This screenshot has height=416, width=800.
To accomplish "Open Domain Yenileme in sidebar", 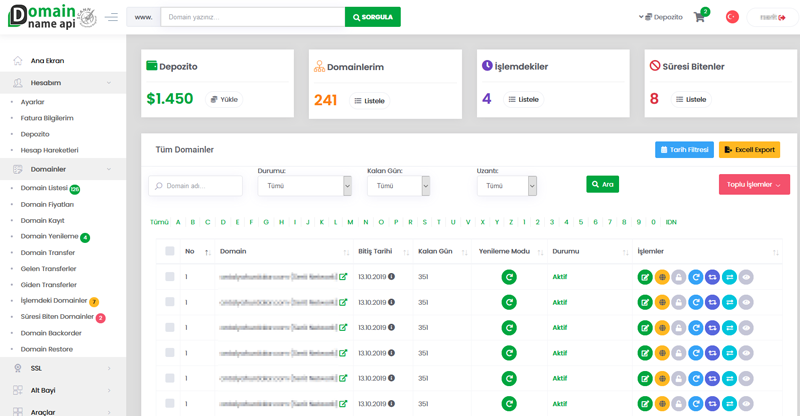I will 49,236.
